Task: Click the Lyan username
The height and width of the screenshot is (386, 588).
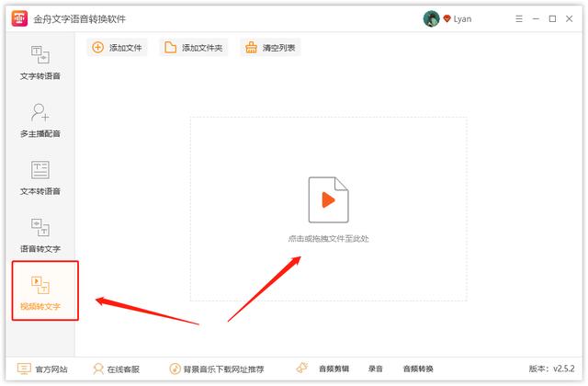Action: coord(462,19)
